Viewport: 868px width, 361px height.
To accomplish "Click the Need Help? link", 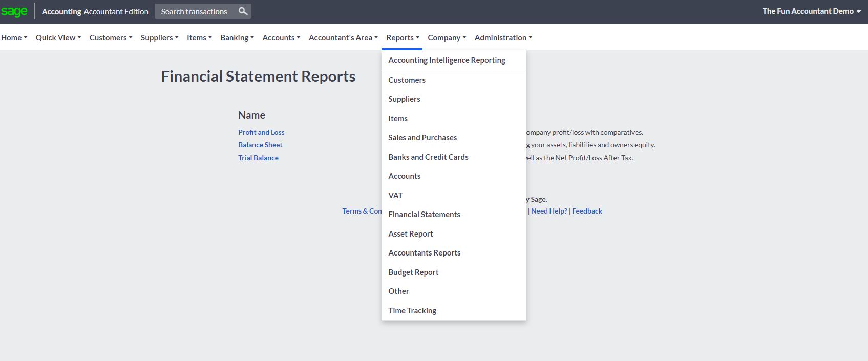I will click(549, 211).
